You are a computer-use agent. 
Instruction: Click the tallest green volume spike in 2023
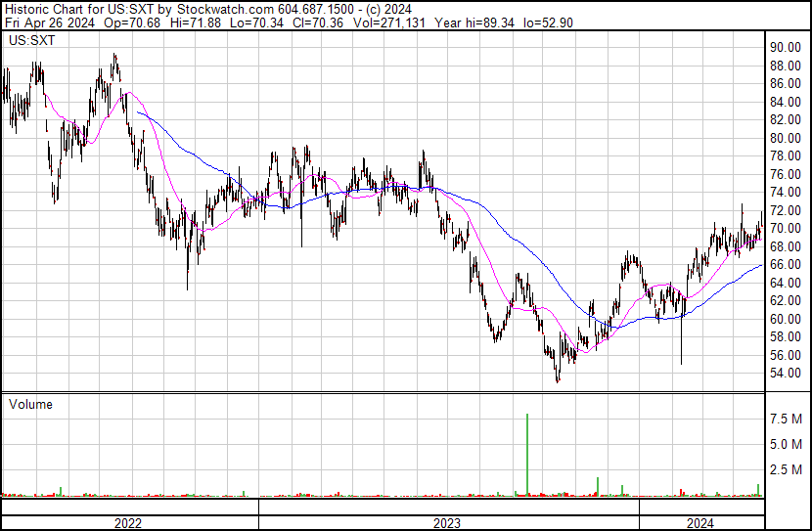point(527,455)
